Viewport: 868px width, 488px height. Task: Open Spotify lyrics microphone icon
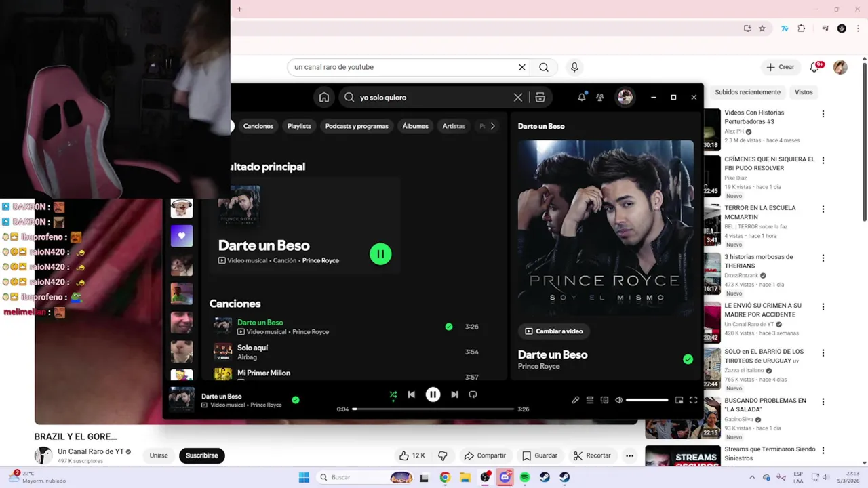coord(576,400)
